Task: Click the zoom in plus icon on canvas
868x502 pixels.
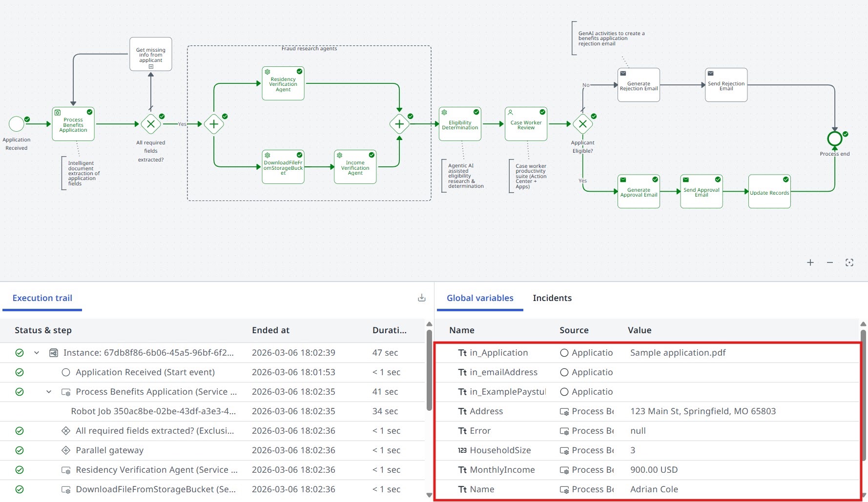Action: coord(810,262)
